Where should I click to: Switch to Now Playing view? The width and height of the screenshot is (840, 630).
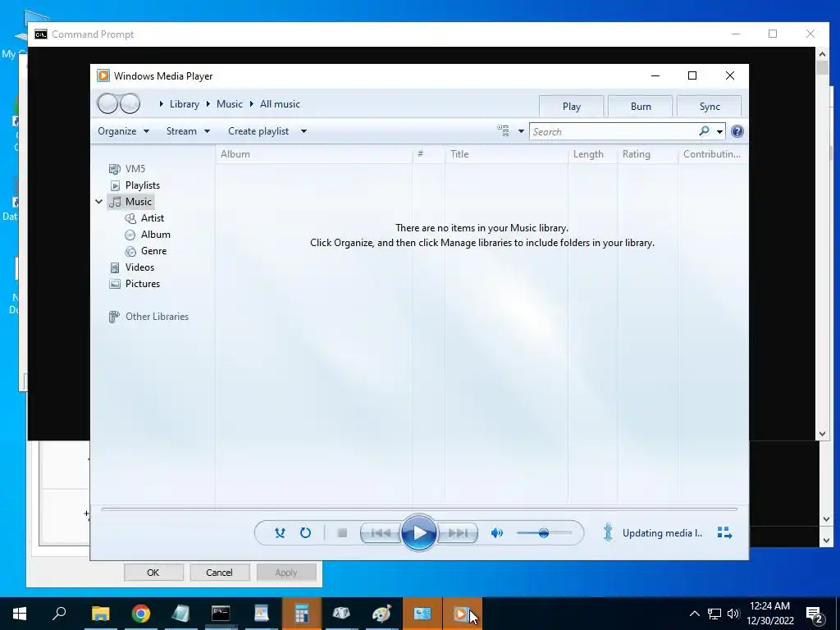(x=724, y=532)
